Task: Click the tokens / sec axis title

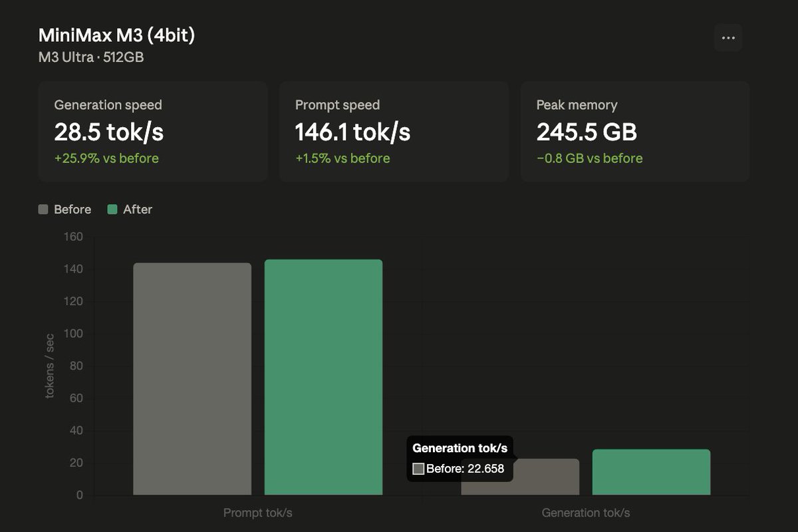Action: click(x=50, y=366)
